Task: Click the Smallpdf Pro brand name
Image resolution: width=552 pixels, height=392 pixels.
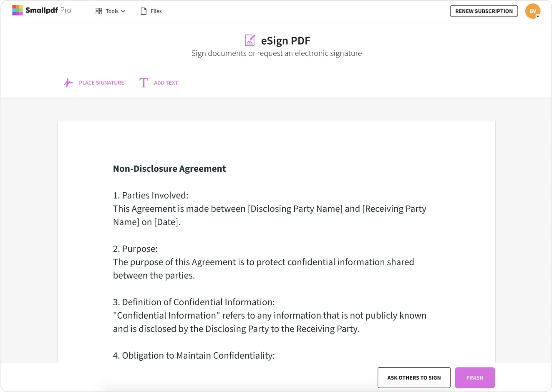Action: coord(48,10)
